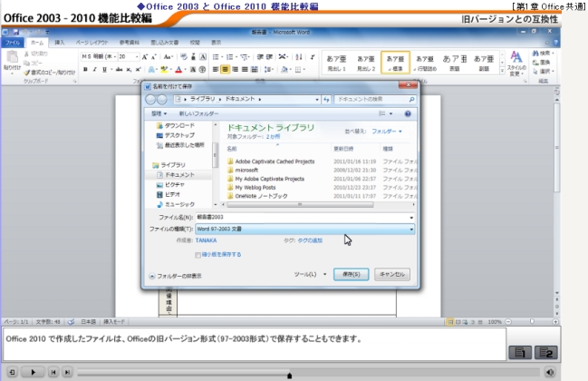Click the skip to previous button
This screenshot has width=588, height=381.
click(53, 372)
